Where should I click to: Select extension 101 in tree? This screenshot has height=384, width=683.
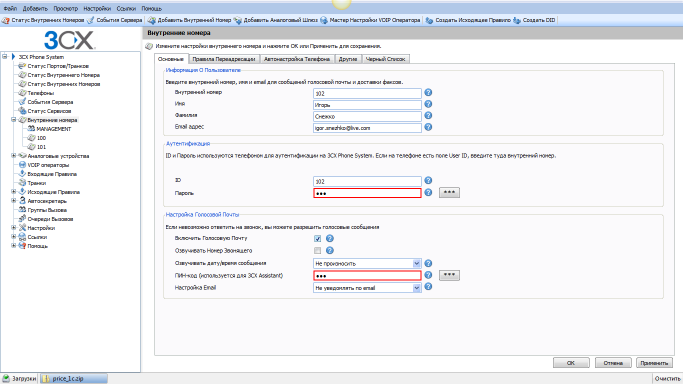(x=41, y=147)
